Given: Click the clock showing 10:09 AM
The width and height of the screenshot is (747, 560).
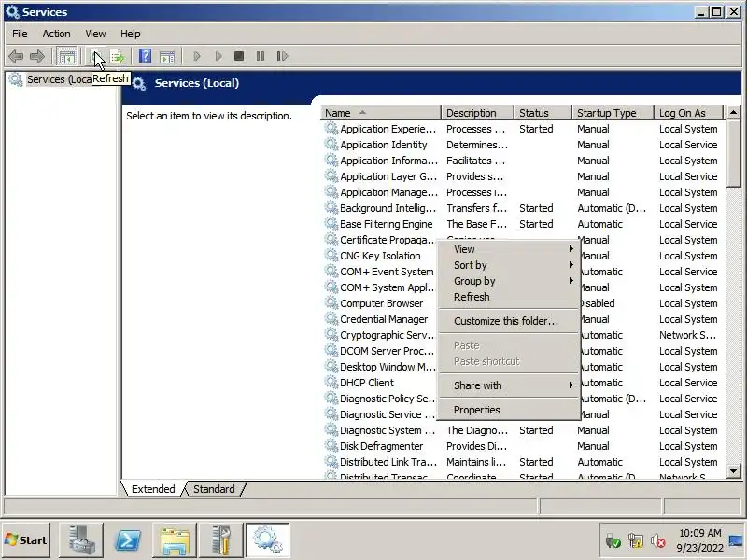Looking at the screenshot, I should coord(699,533).
